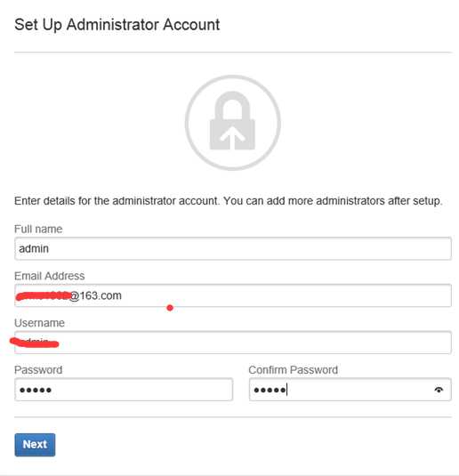Click the Full name label
Screen dimensions: 459x476
(38, 229)
